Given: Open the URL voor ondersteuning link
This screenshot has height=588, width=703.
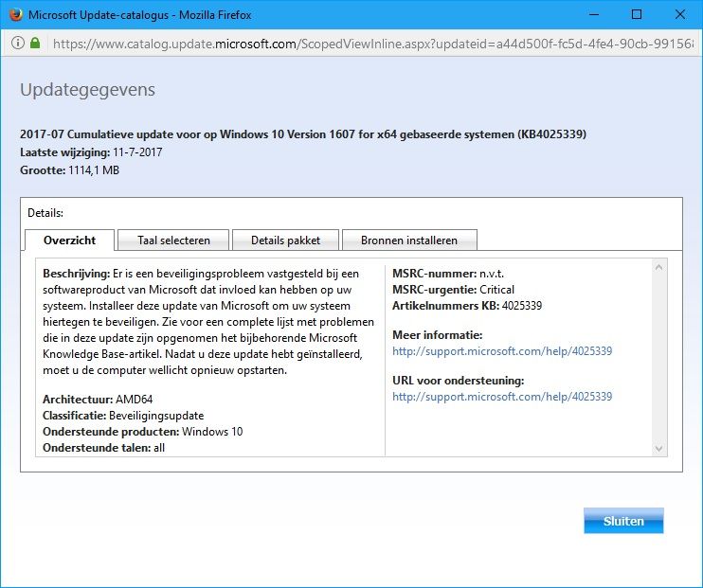Looking at the screenshot, I should (x=502, y=396).
